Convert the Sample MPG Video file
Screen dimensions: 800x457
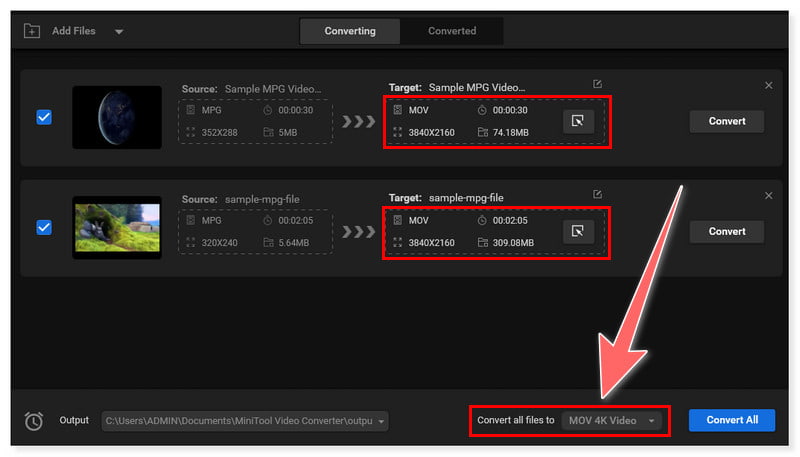(727, 121)
